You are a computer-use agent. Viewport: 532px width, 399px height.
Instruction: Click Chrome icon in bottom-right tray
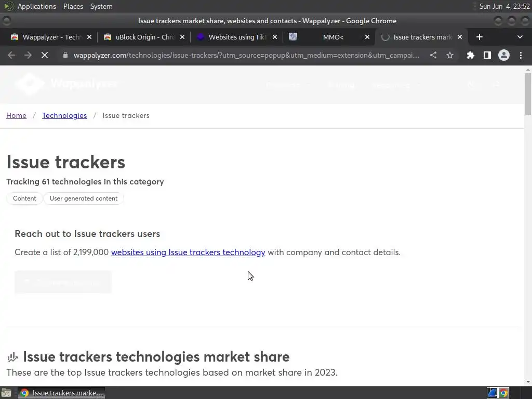click(x=504, y=393)
